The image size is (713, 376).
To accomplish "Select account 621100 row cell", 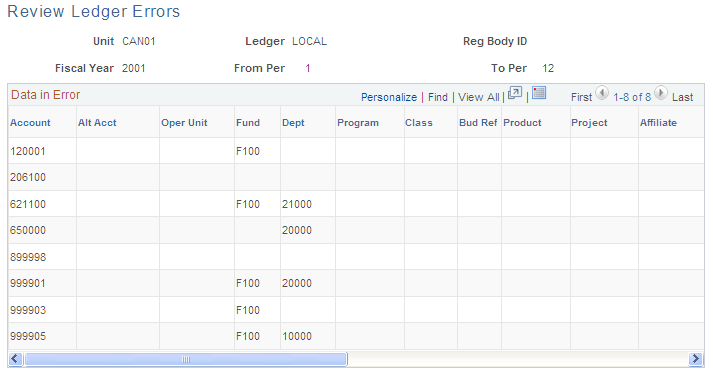I will pyautogui.click(x=28, y=204).
